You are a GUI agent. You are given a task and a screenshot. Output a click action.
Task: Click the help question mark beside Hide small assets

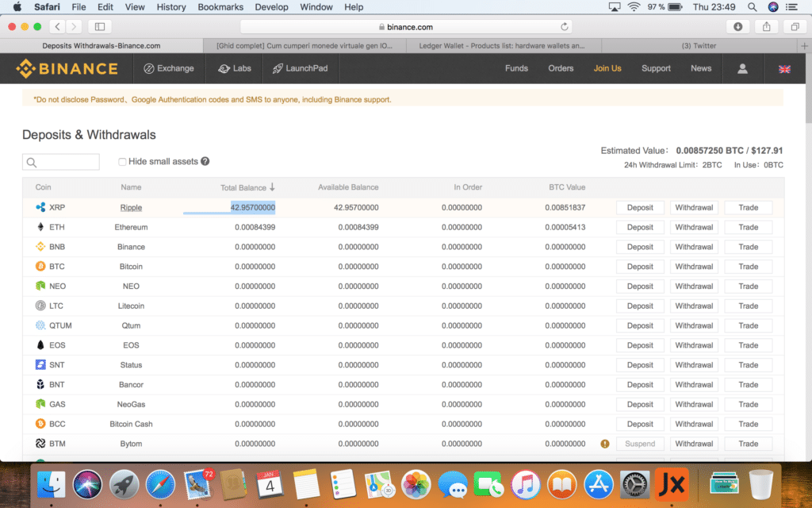pyautogui.click(x=205, y=161)
